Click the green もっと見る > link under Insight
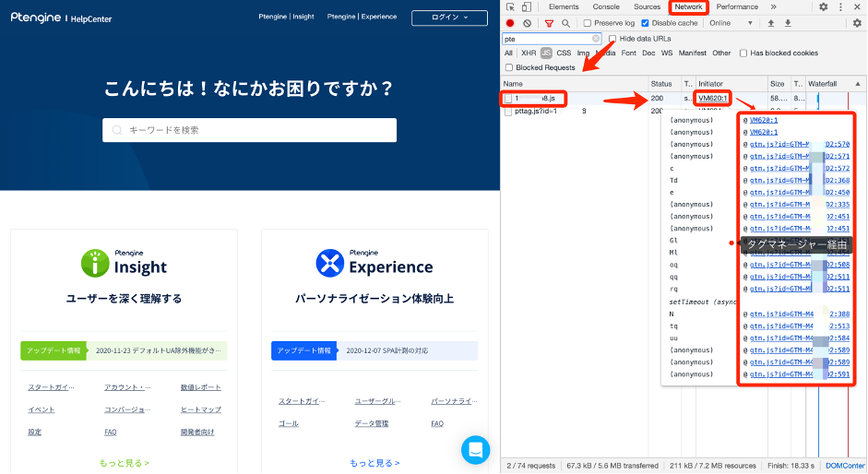Image resolution: width=868 pixels, height=474 pixels. [124, 463]
